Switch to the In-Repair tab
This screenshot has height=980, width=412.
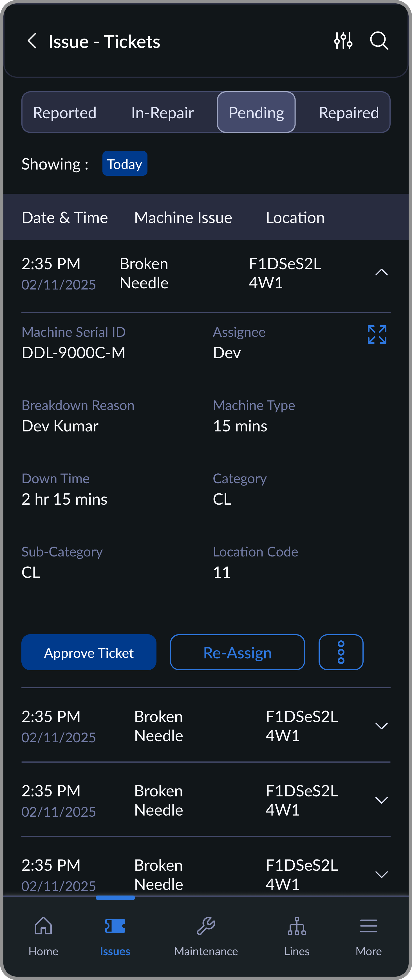coord(162,113)
